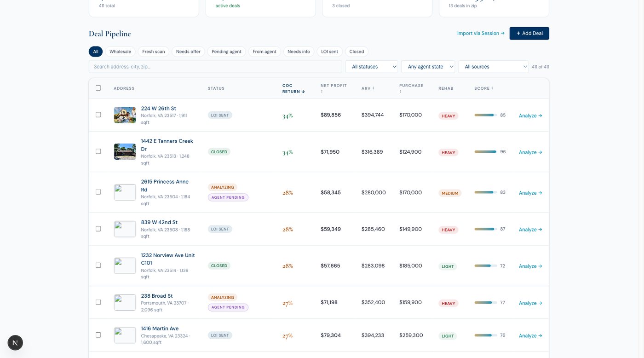
Task: Tick the 839 W 42nd St checkbox
Action: 98,229
